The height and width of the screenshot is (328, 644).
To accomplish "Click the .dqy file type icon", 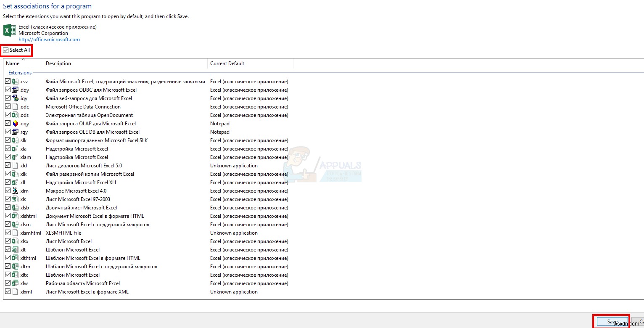I will tap(15, 90).
